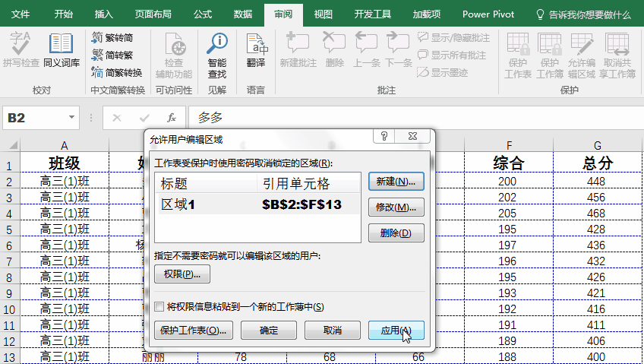Viewport: 644px width, 364px height.
Task: Switch to the 公式 ribbon tab
Action: pos(203,14)
